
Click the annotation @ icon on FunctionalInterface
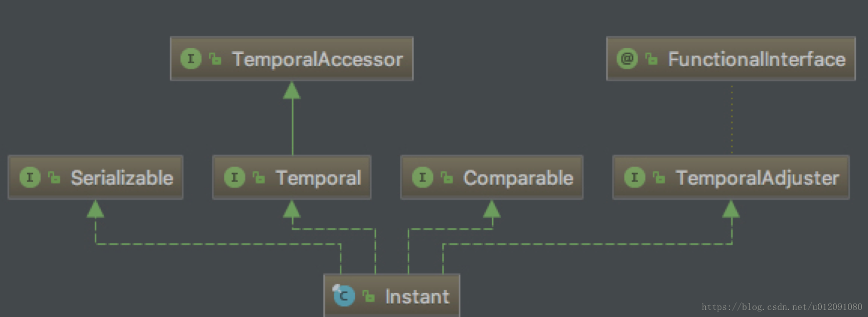click(627, 59)
